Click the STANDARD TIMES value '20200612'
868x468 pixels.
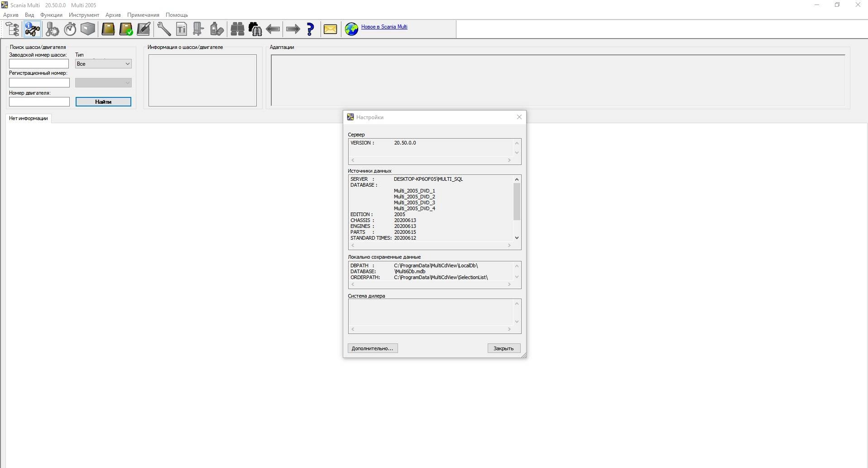pyautogui.click(x=405, y=238)
